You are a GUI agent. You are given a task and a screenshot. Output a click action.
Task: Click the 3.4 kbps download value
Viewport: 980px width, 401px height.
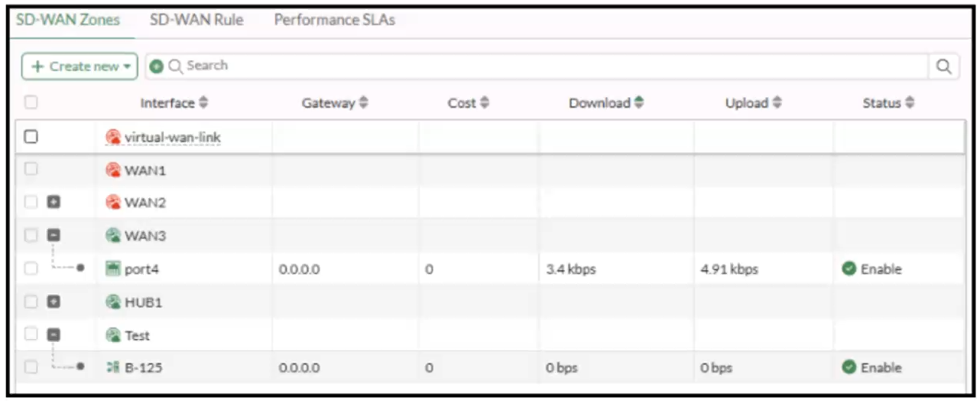[571, 269]
